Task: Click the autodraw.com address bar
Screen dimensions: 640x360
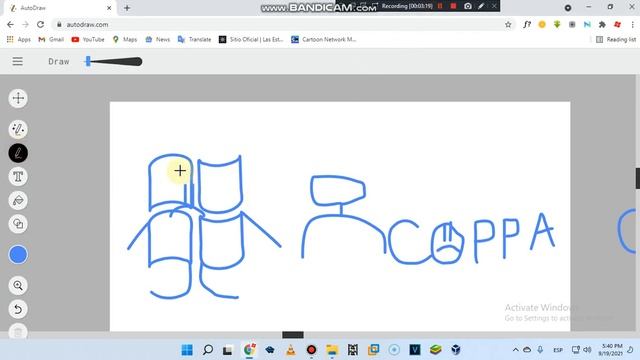Action: pos(278,24)
